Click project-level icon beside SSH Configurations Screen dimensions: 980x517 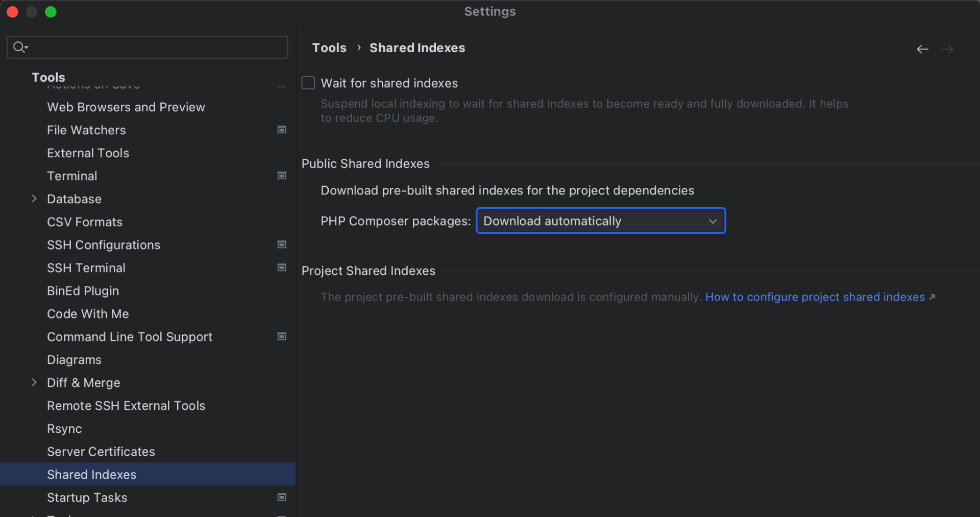pos(282,245)
